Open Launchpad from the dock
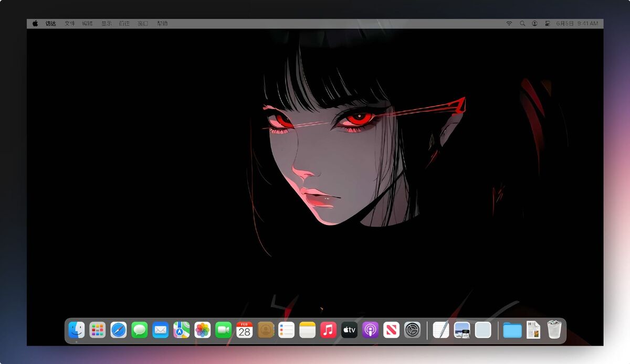Screen dimensions: 630x364 (98, 330)
